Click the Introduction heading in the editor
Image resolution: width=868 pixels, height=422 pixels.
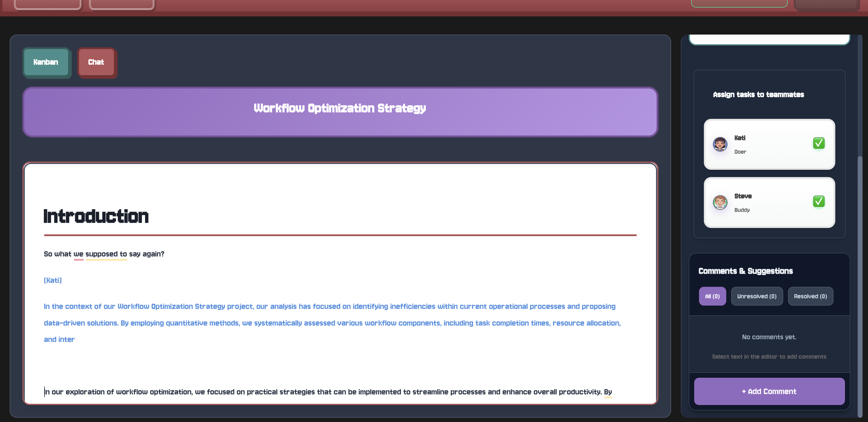(96, 216)
